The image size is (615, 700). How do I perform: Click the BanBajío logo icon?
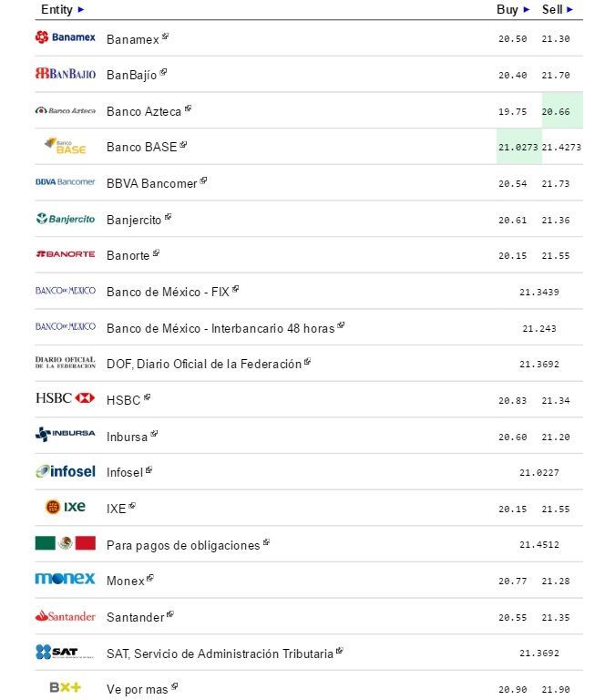(65, 74)
